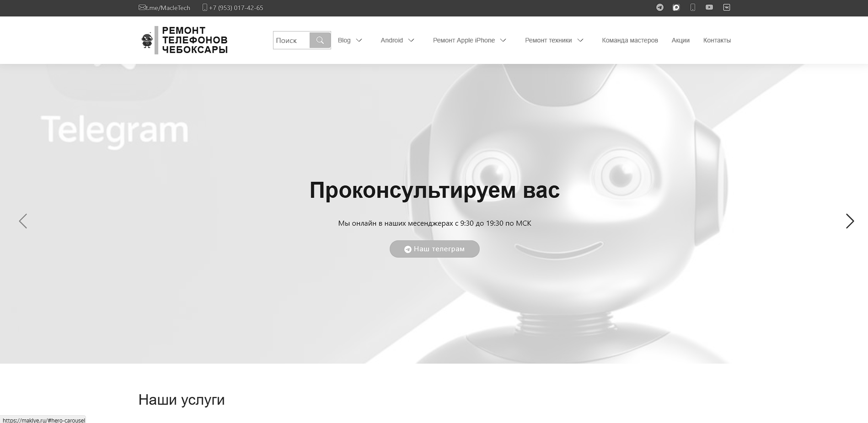Focus the Поиск search input field
This screenshot has width=868, height=423.
pos(291,40)
